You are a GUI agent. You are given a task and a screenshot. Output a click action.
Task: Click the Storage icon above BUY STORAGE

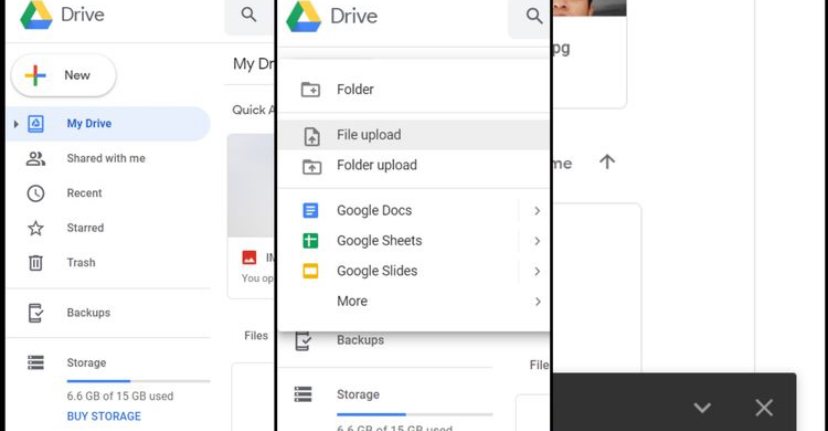[x=35, y=363]
